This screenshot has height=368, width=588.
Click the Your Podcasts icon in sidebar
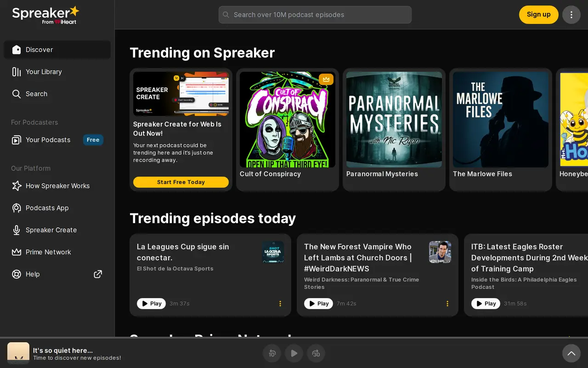pyautogui.click(x=17, y=140)
